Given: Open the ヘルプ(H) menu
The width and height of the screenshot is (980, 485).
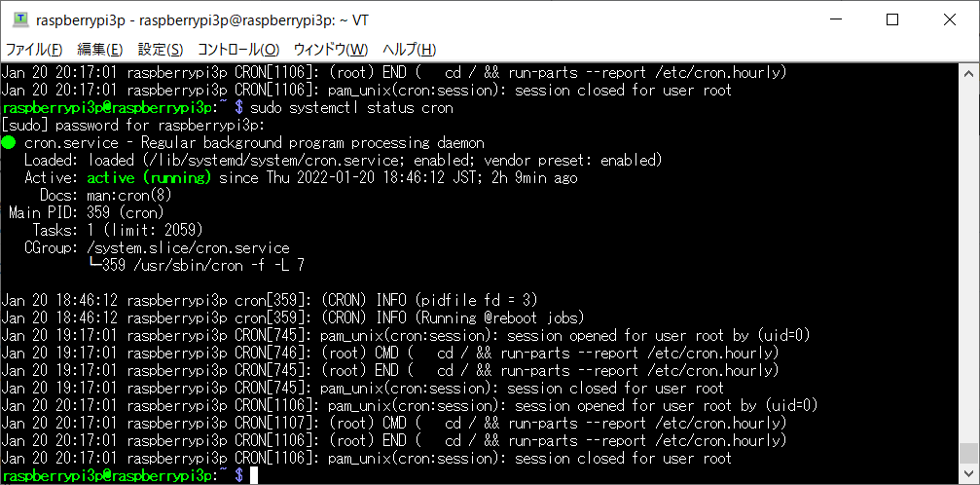Looking at the screenshot, I should coord(409,50).
